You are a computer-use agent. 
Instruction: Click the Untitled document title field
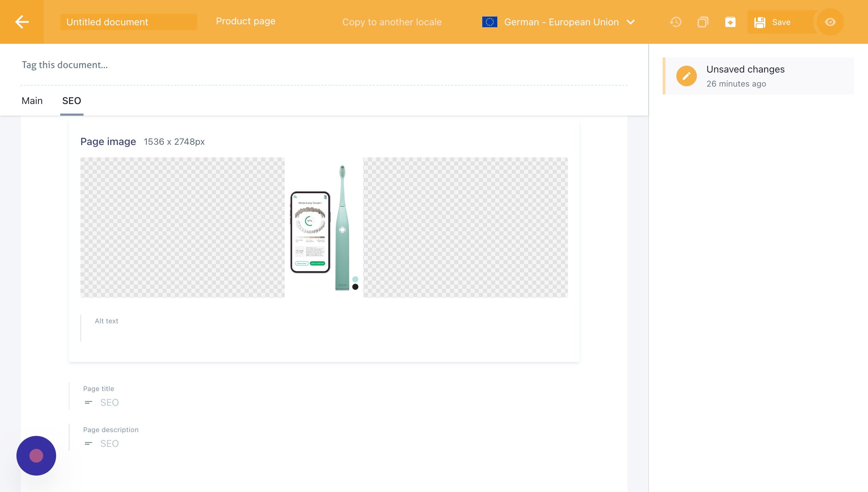tap(128, 22)
